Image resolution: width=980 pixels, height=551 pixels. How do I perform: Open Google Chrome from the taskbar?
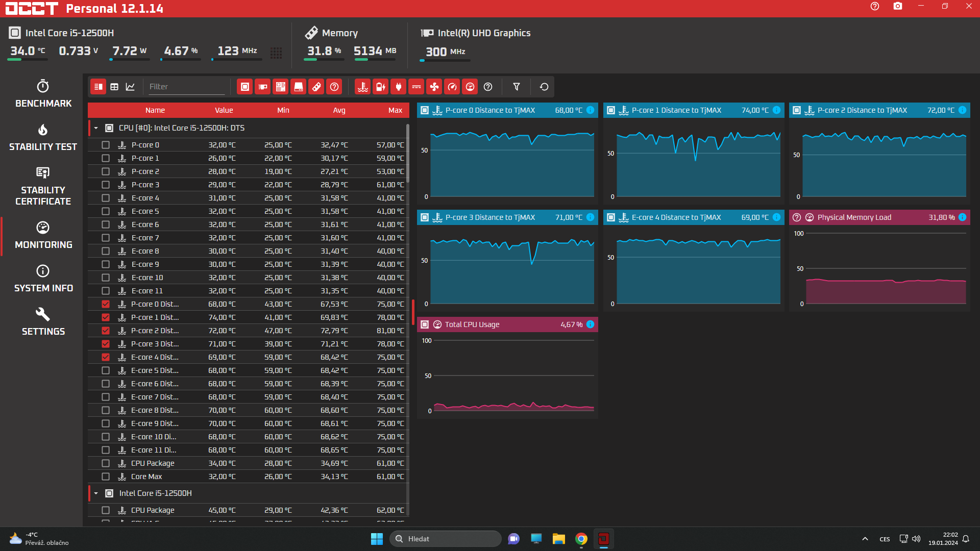(581, 539)
